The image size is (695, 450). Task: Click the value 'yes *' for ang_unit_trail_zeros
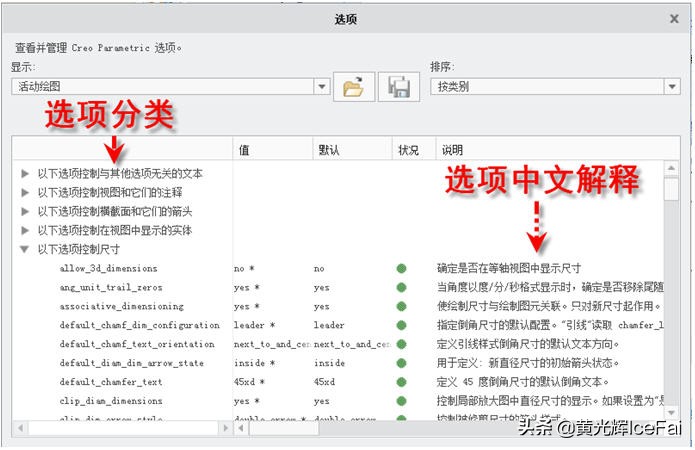click(x=247, y=288)
